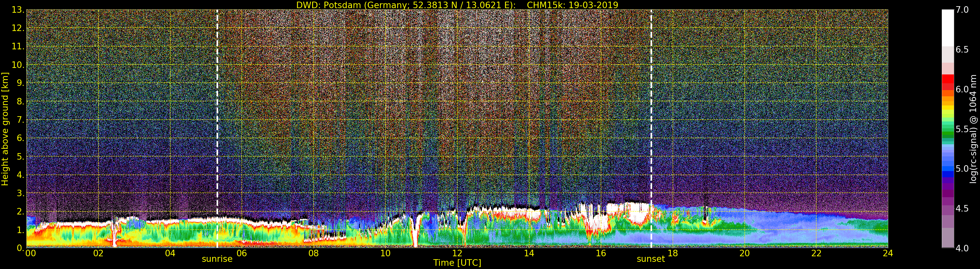This screenshot has height=269, width=980.
Task: Click the height axis tick '7.'
Action: (21, 120)
